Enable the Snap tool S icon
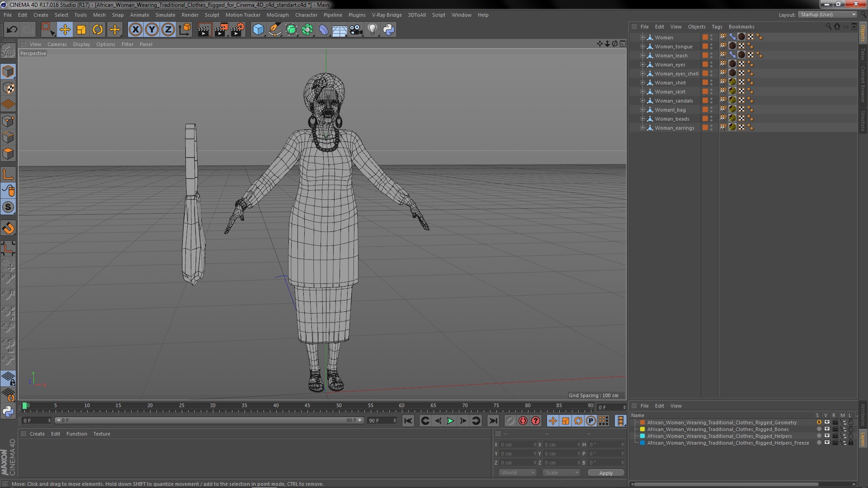Screen dimensions: 868x488 point(8,207)
